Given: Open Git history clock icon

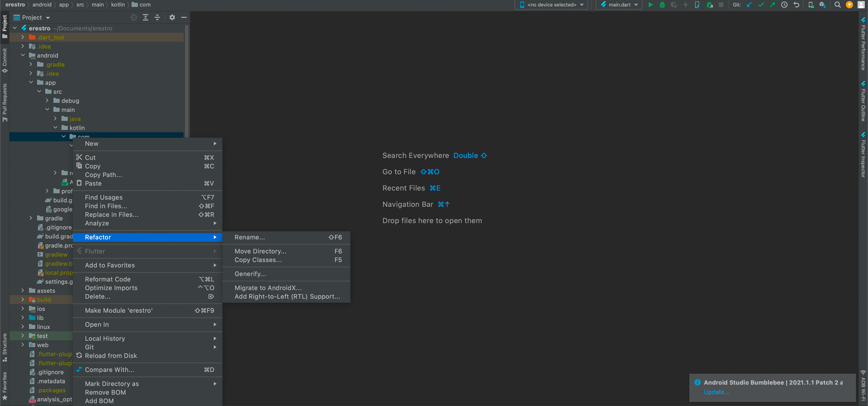Looking at the screenshot, I should pyautogui.click(x=784, y=5).
